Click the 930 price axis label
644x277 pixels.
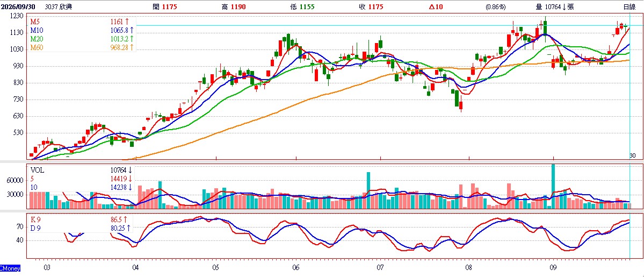(19, 66)
